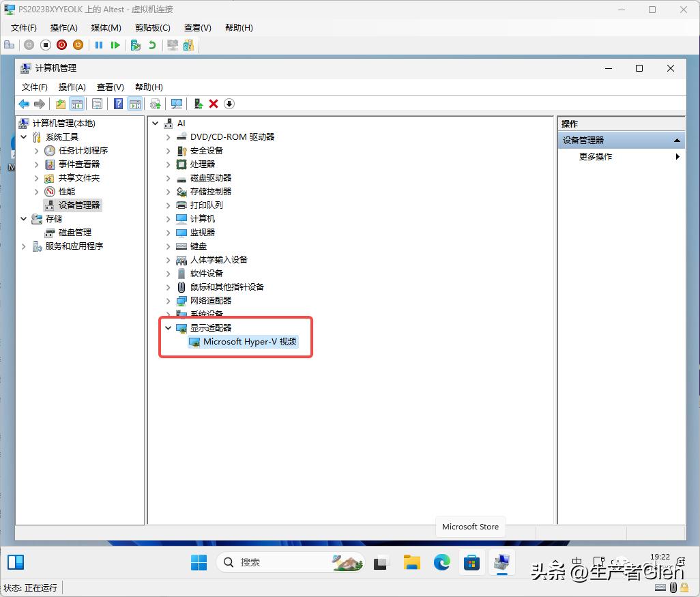The image size is (700, 597).
Task: Expand the 网络适配器 tree node
Action: tap(168, 300)
